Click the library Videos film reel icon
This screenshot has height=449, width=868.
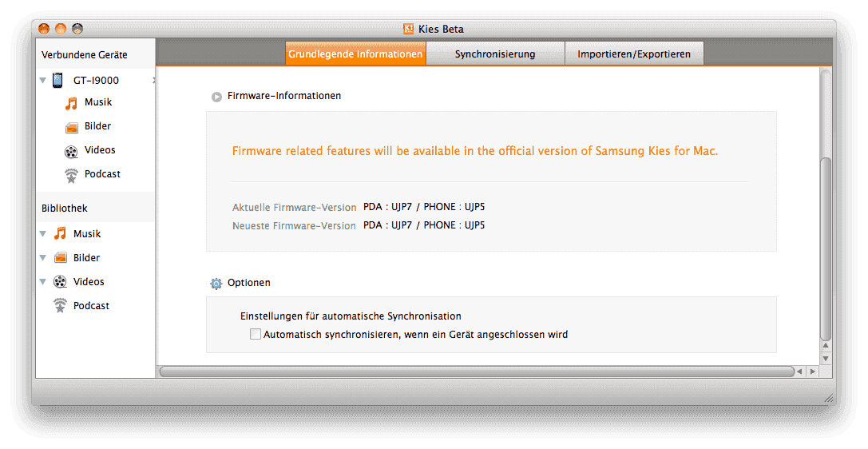pyautogui.click(x=60, y=282)
